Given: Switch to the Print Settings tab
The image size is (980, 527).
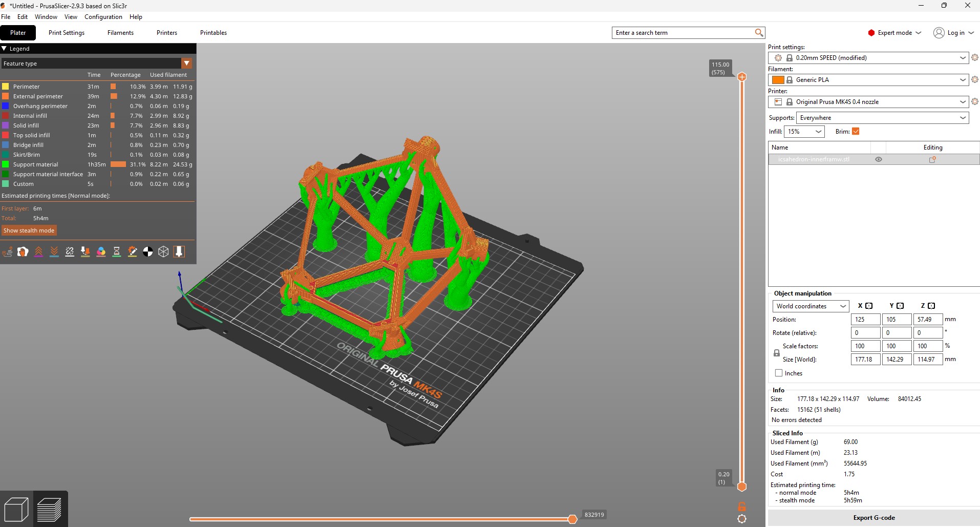Looking at the screenshot, I should 67,33.
